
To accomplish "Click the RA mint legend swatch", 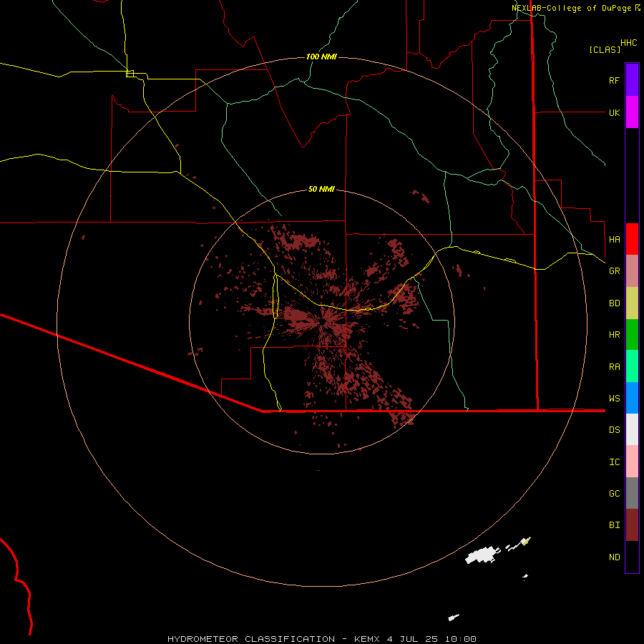I will tap(632, 366).
